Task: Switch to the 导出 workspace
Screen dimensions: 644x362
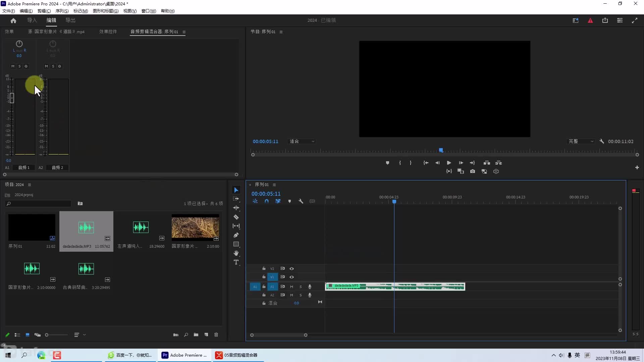Action: click(70, 20)
